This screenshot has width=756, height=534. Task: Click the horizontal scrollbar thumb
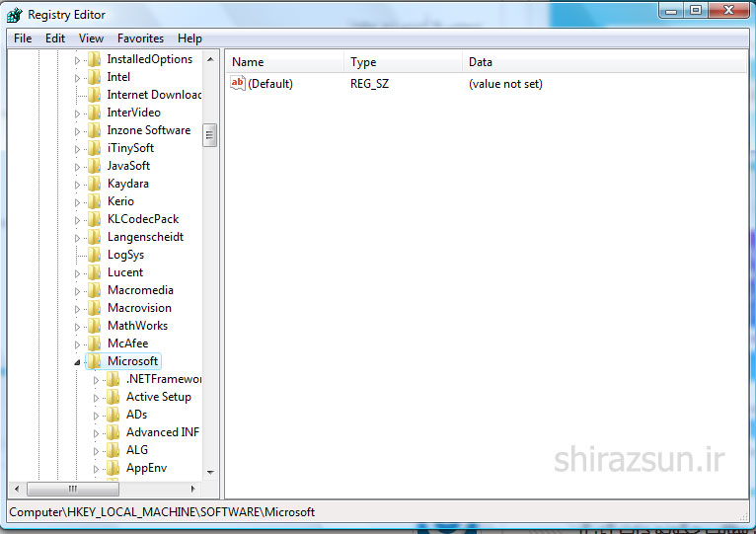coord(73,489)
